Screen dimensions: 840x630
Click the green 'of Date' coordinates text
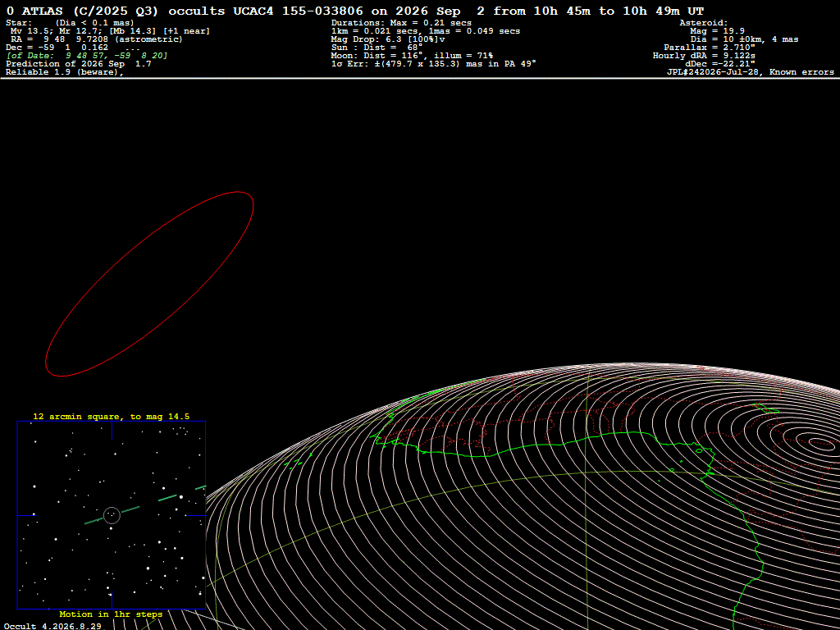point(87,56)
